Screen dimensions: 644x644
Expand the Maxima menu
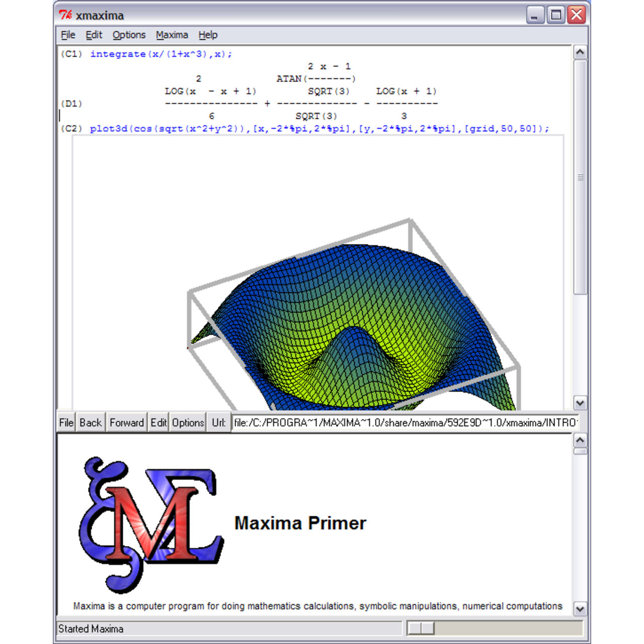click(x=172, y=35)
